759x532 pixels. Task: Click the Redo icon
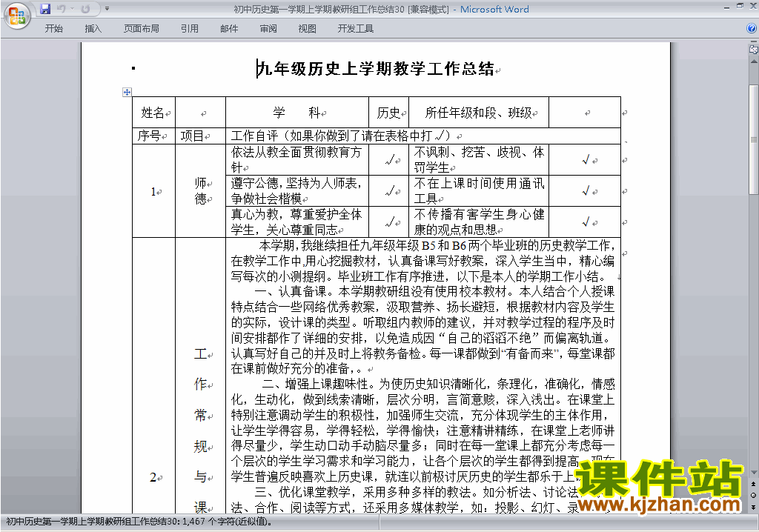tap(86, 9)
